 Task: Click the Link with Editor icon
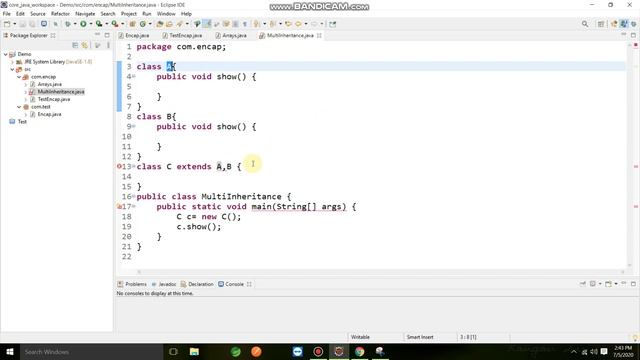click(85, 45)
